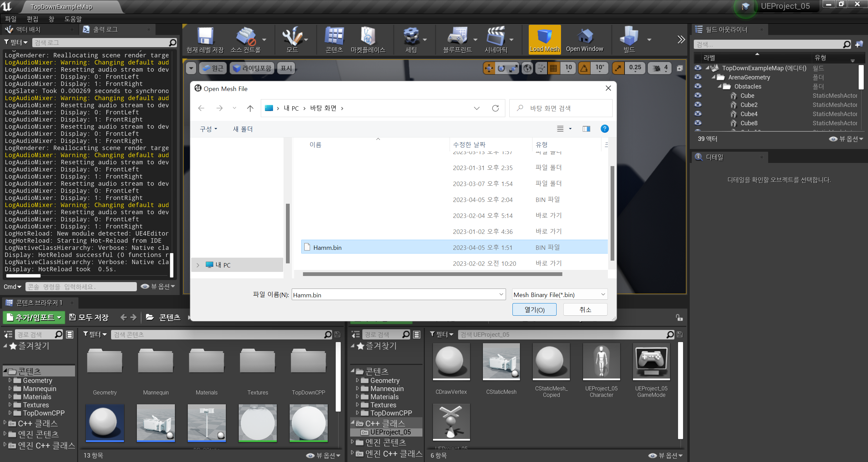Open the 추가/임포트 dropdown button
Viewport: 868px width, 462px height.
click(x=34, y=317)
